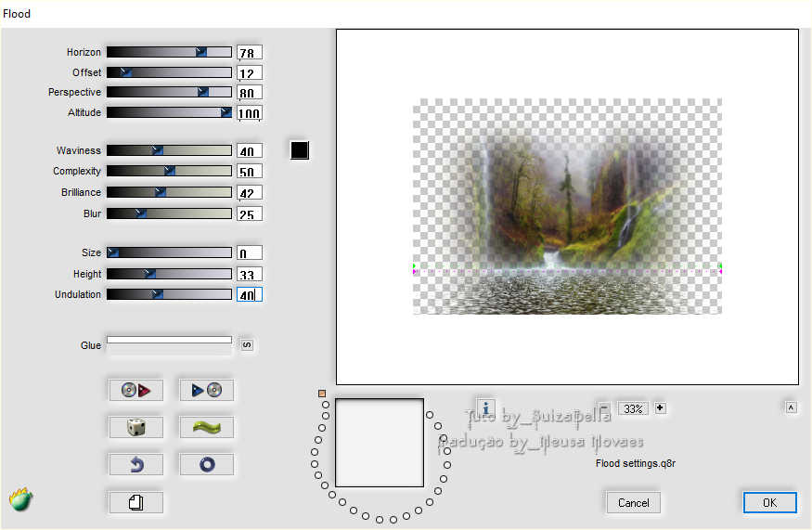Click the Undulation value field
Screen dimensions: 812x530
tap(250, 295)
